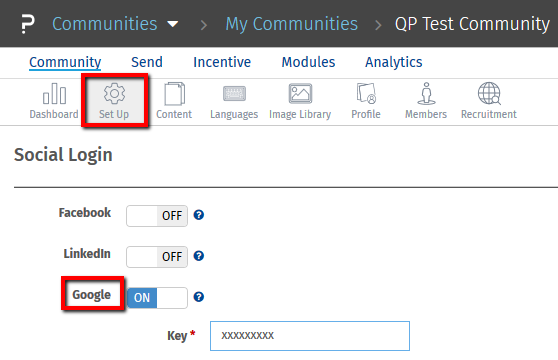Click the QP Test Community breadcrumb
Screen dimensions: 558x360
coord(473,24)
